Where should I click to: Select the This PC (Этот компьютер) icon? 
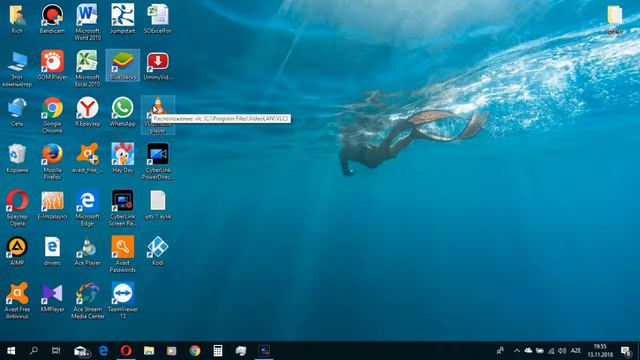pyautogui.click(x=17, y=69)
